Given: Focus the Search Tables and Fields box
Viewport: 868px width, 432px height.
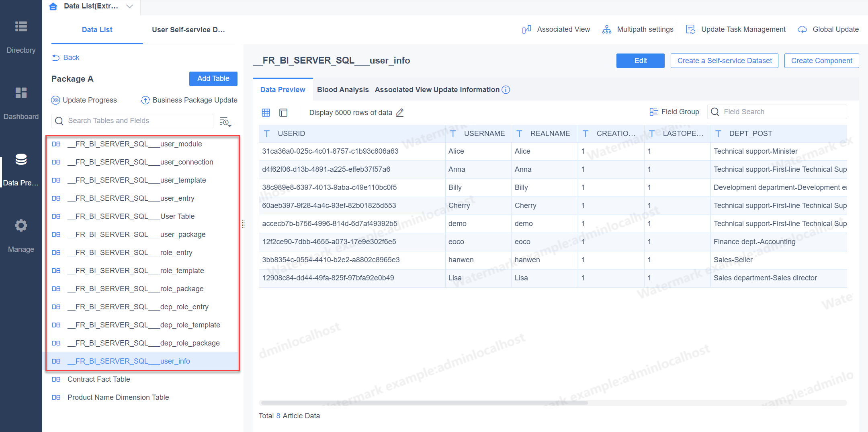Looking at the screenshot, I should point(132,121).
